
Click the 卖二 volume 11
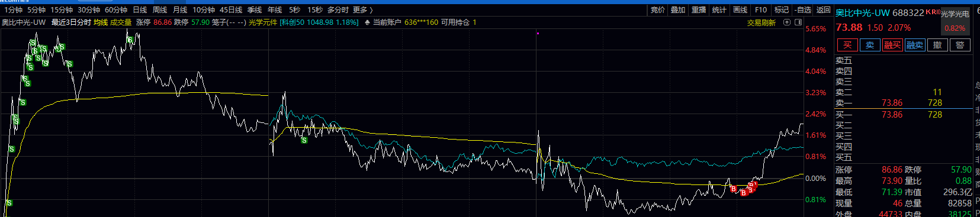tap(937, 92)
